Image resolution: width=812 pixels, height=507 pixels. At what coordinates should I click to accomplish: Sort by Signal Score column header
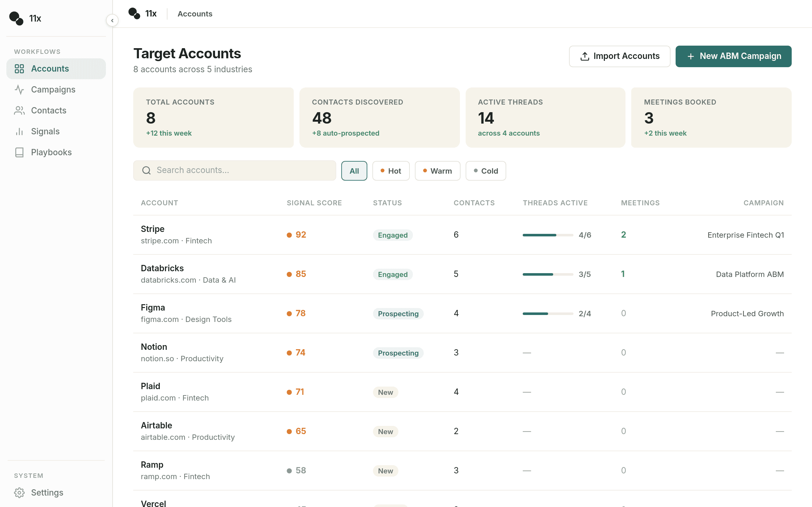[x=314, y=203]
